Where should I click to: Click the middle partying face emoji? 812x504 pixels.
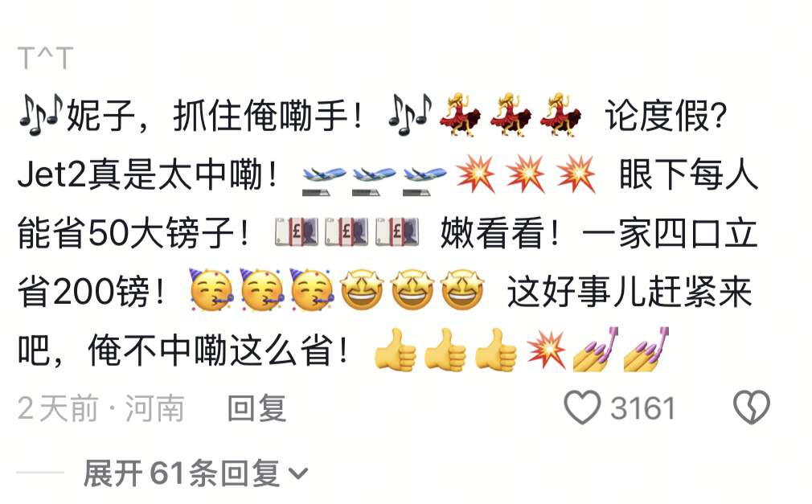point(262,290)
